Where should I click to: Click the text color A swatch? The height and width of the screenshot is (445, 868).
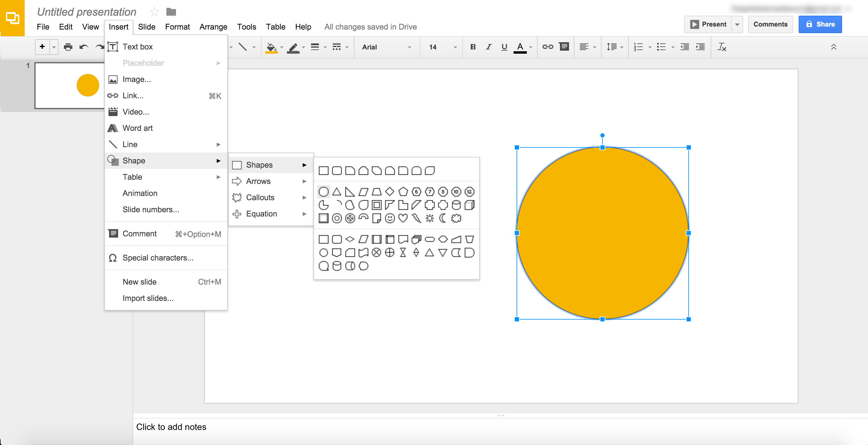pyautogui.click(x=520, y=47)
